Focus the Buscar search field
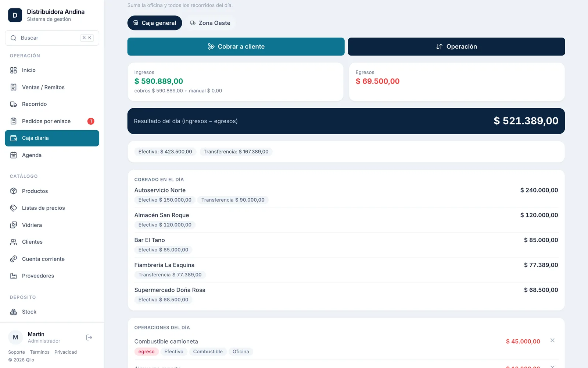Viewport: 588px width, 368px height. [52, 38]
